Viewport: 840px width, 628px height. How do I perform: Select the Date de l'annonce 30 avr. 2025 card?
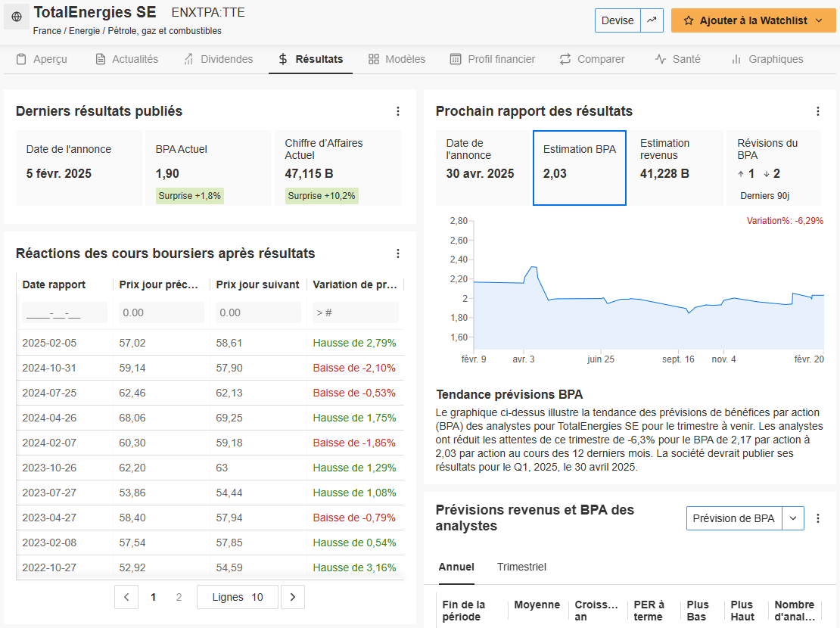click(483, 168)
